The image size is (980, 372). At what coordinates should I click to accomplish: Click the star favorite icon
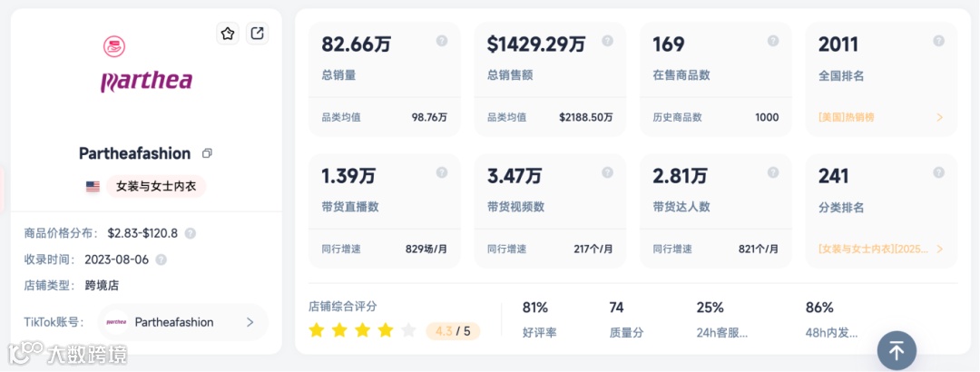point(228,34)
